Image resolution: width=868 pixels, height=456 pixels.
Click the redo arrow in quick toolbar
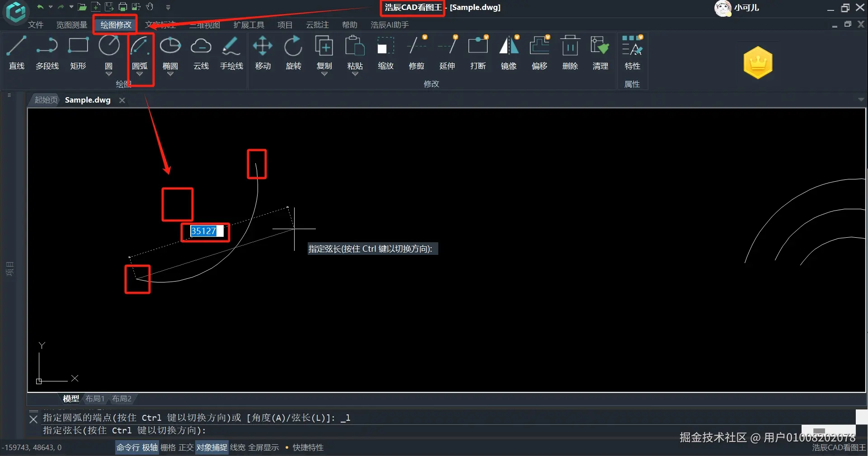tap(61, 7)
